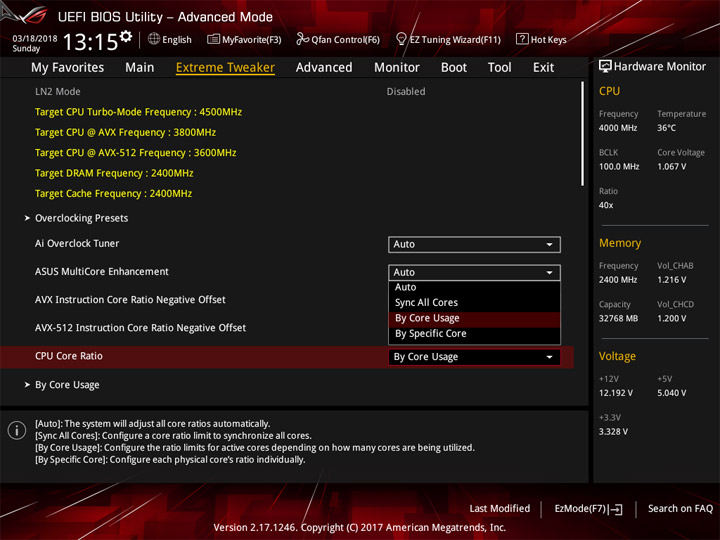Screen dimensions: 720x540
Task: Choose Sync All Cores option
Action: coord(474,303)
